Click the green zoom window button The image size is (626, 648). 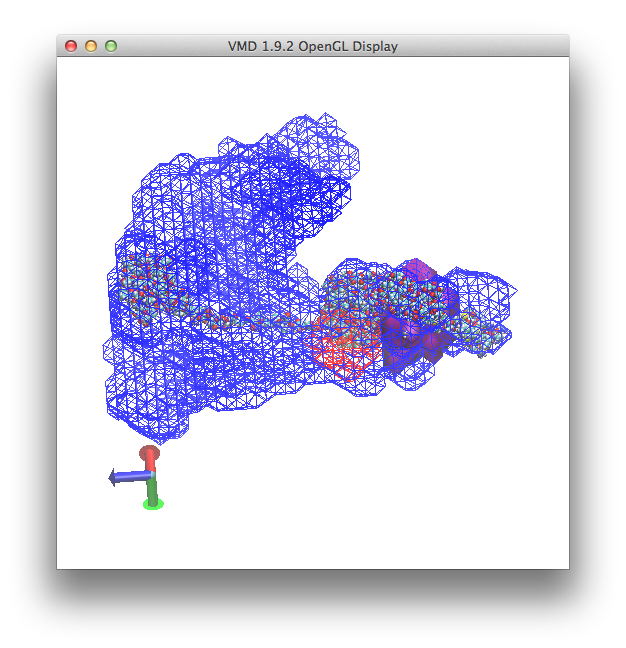point(111,46)
